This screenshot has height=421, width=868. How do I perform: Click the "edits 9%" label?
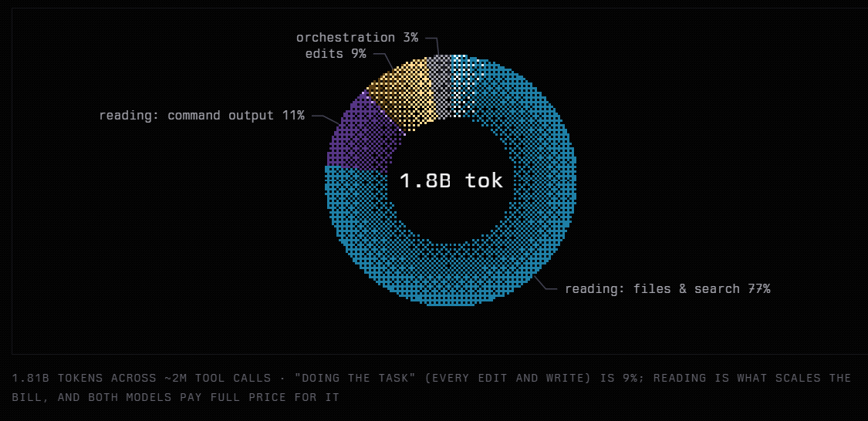pyautogui.click(x=336, y=54)
